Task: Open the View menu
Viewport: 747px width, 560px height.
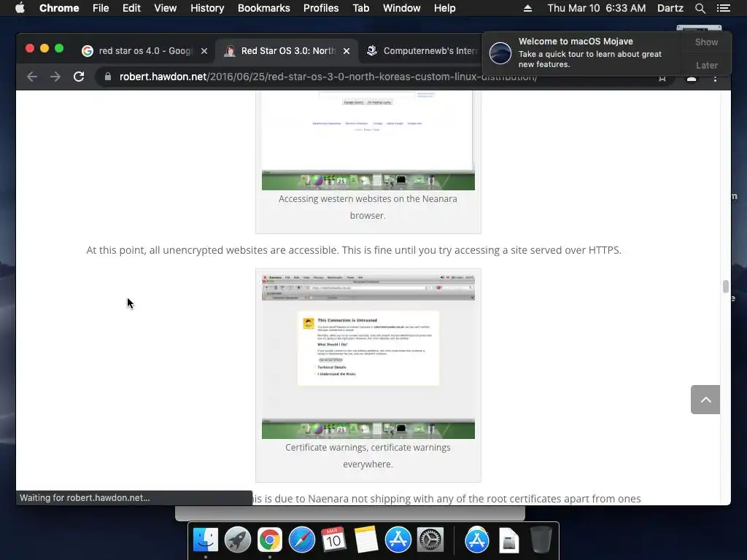Action: (166, 8)
